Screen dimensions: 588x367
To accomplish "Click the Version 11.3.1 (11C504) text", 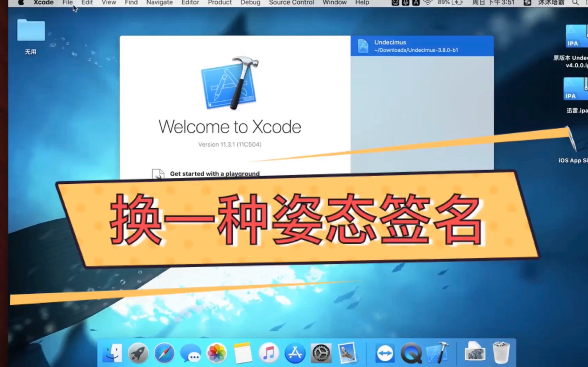I will (230, 145).
